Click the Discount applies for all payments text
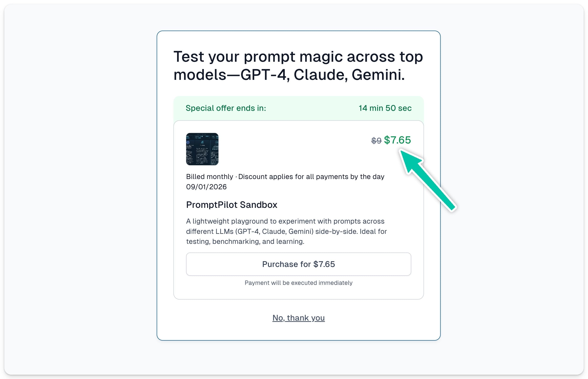588x379 pixels. (311, 177)
